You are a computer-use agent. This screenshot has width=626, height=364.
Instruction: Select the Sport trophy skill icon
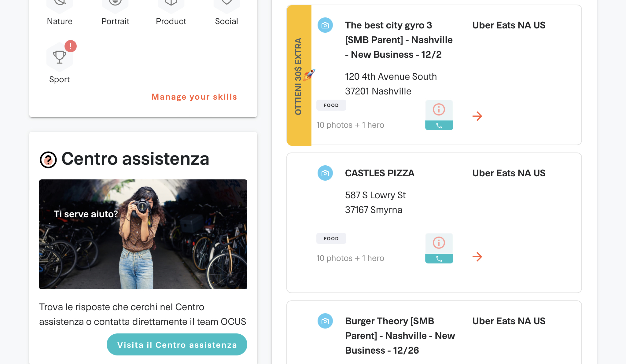[x=60, y=57]
